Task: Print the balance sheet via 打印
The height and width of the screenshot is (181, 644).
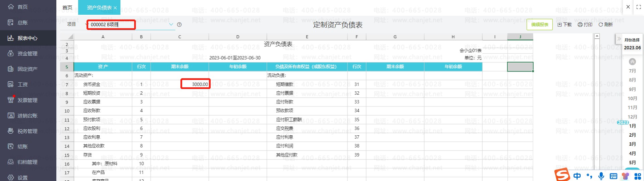Action: [585, 25]
